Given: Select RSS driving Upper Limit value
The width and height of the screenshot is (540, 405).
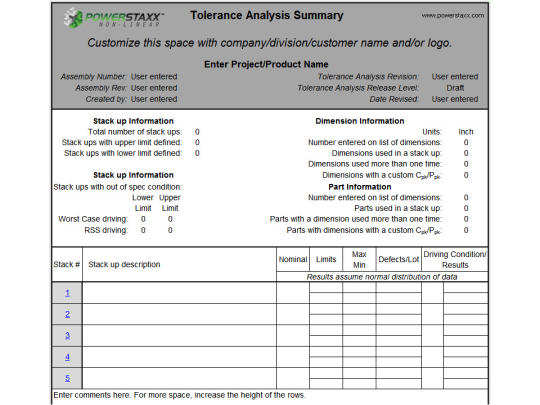Looking at the screenshot, I should (x=170, y=230).
